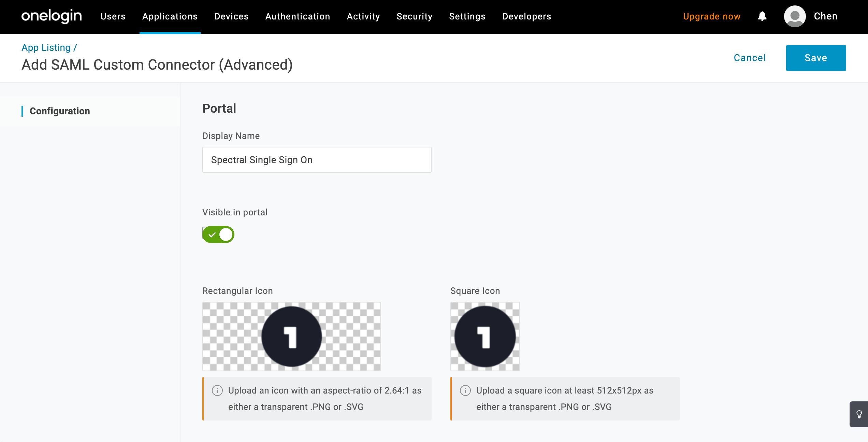The height and width of the screenshot is (442, 868).
Task: Open the Chen account menu
Action: 825,16
